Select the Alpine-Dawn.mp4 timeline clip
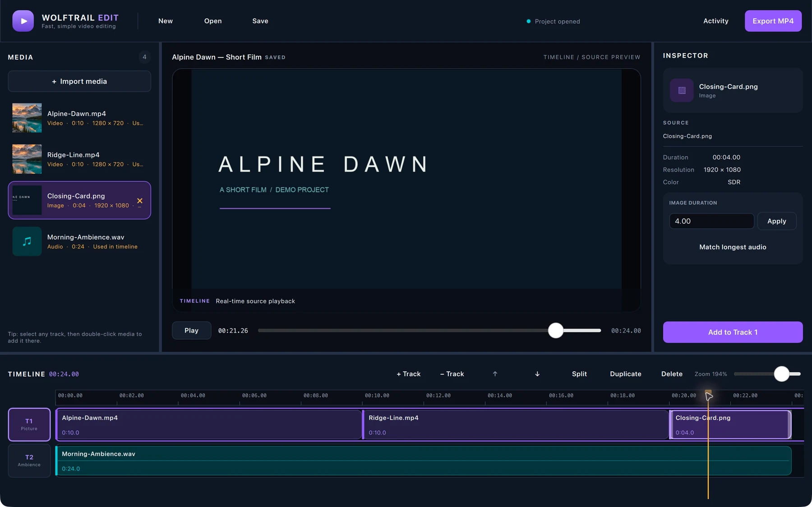The width and height of the screenshot is (812, 507). 209,424
